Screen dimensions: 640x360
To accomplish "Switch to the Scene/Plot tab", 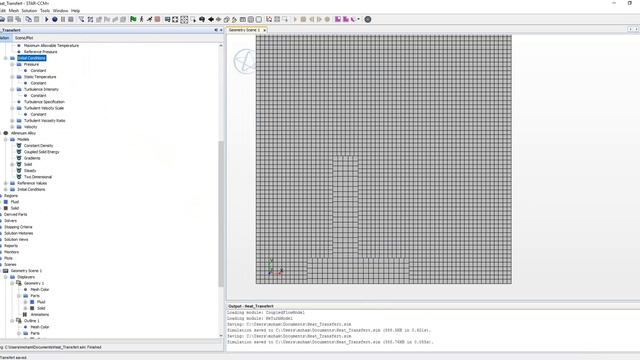I will [x=24, y=38].
